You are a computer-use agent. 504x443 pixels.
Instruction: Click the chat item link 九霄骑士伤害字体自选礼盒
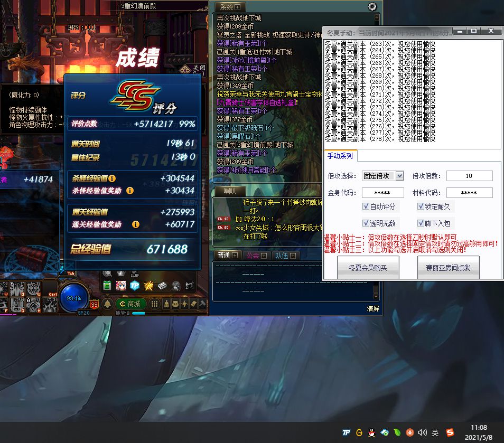click(x=257, y=102)
